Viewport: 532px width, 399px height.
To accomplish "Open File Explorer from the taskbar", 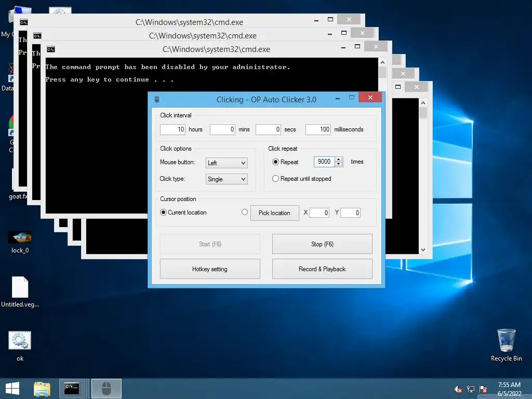I will [42, 389].
